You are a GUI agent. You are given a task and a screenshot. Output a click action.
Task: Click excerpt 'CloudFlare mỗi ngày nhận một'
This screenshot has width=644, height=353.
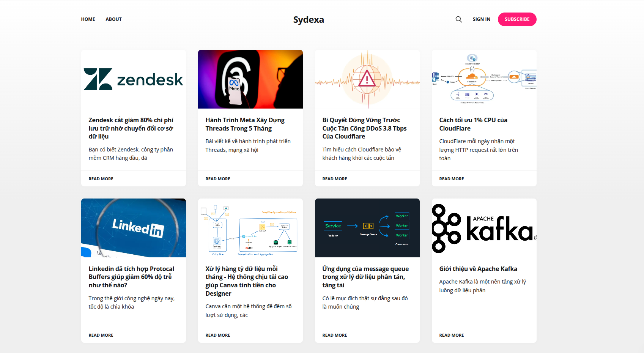pos(479,150)
